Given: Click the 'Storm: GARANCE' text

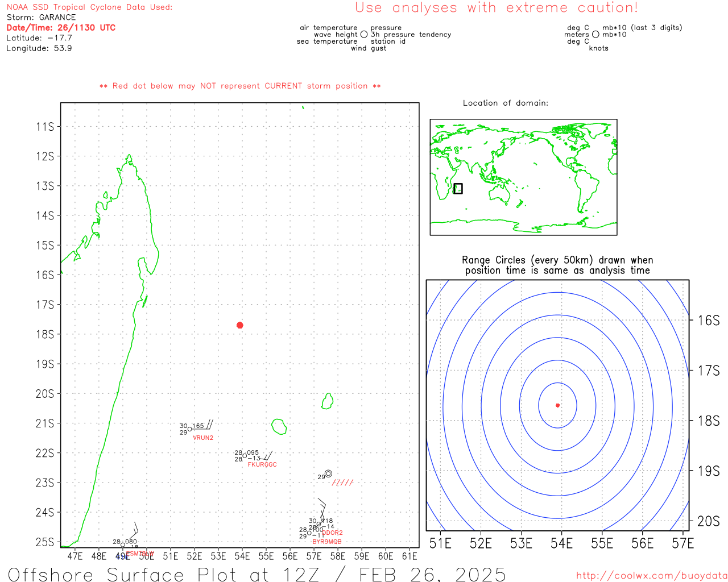Looking at the screenshot, I should [41, 18].
